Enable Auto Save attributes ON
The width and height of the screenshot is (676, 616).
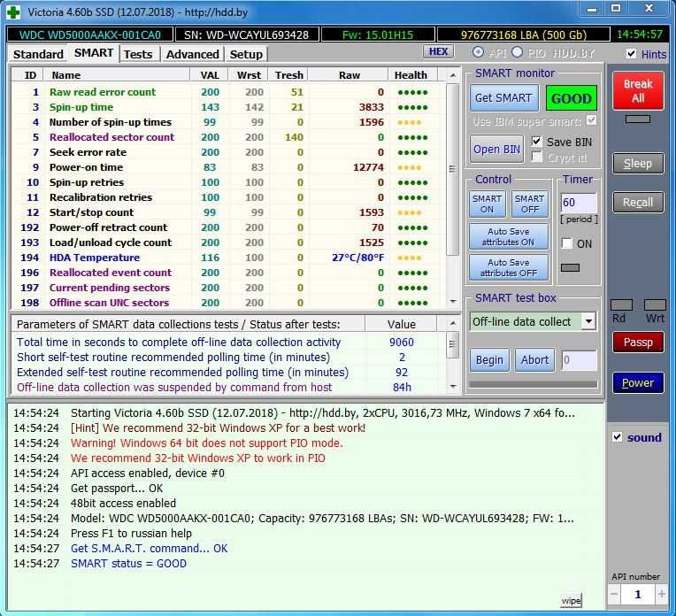point(509,236)
